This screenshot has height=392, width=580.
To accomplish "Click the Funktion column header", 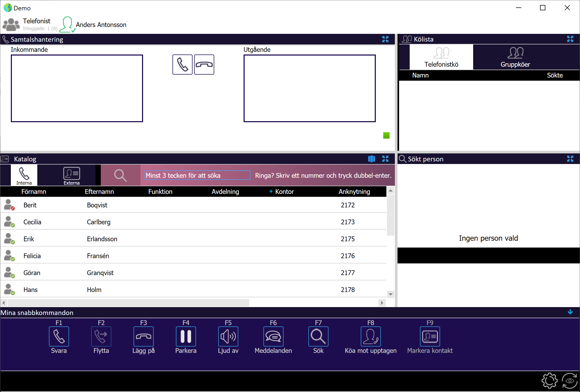I will 160,192.
